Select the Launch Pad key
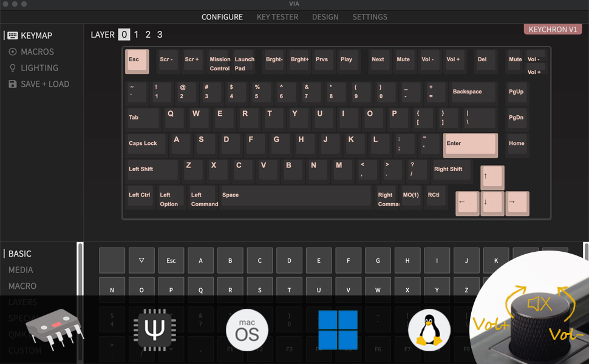 coord(244,62)
